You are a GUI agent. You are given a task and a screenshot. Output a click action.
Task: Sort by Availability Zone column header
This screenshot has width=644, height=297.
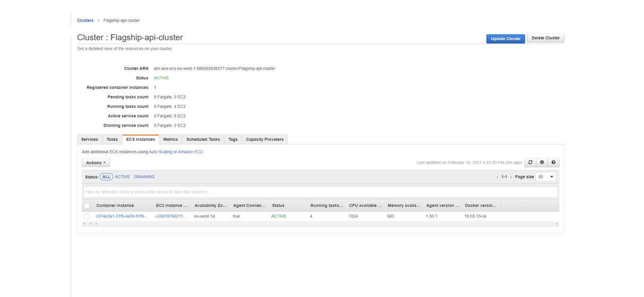click(211, 206)
